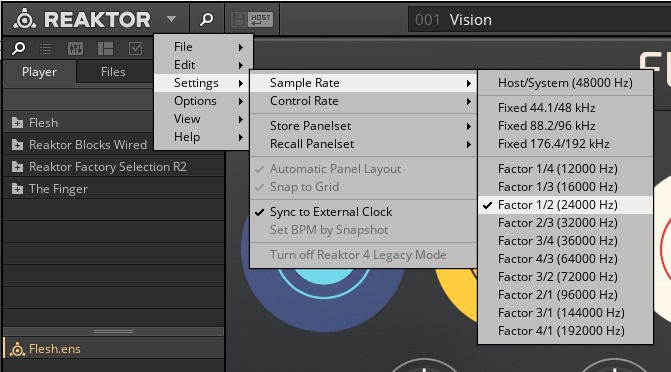
Task: Click the Reaktor logo icon
Action: [x=24, y=19]
